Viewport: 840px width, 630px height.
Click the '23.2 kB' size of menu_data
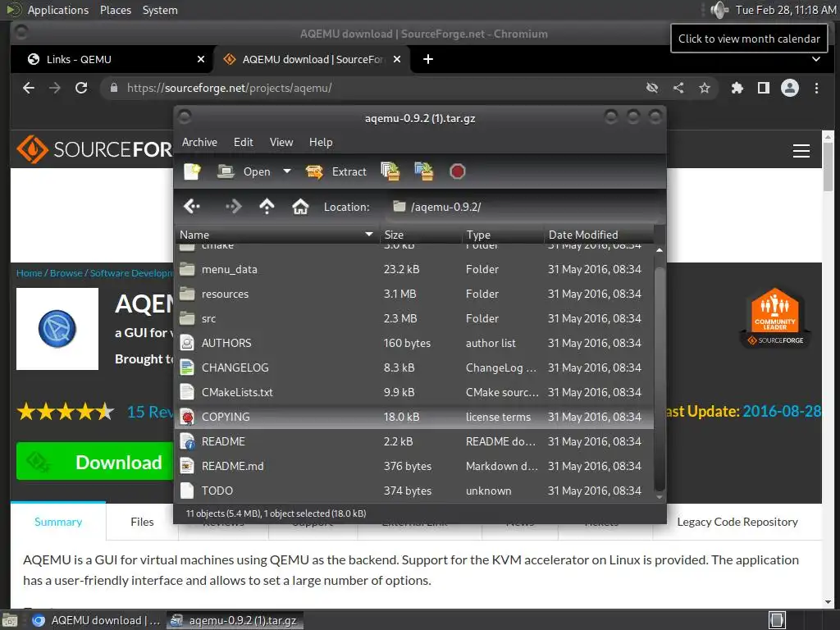[401, 269]
